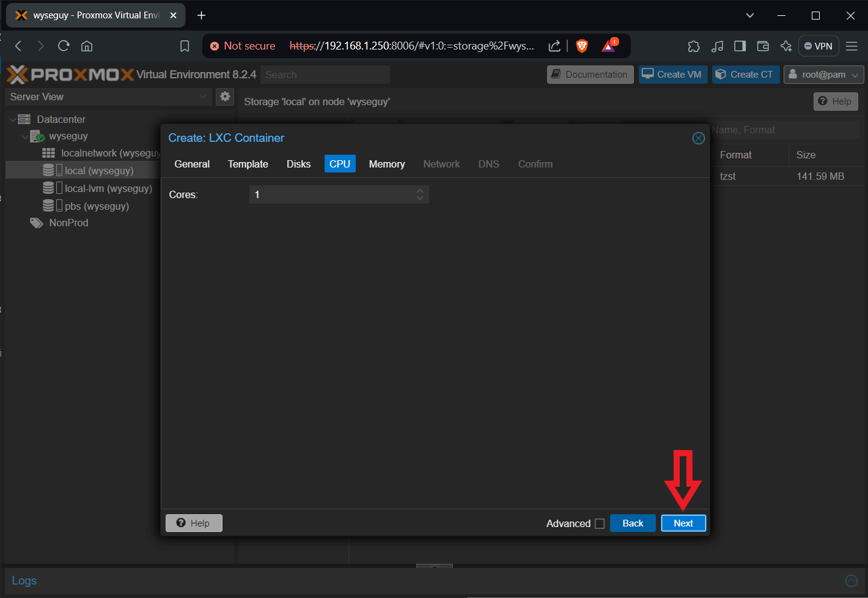Click the Not secure warning icon
This screenshot has width=868, height=598.
pyautogui.click(x=215, y=46)
